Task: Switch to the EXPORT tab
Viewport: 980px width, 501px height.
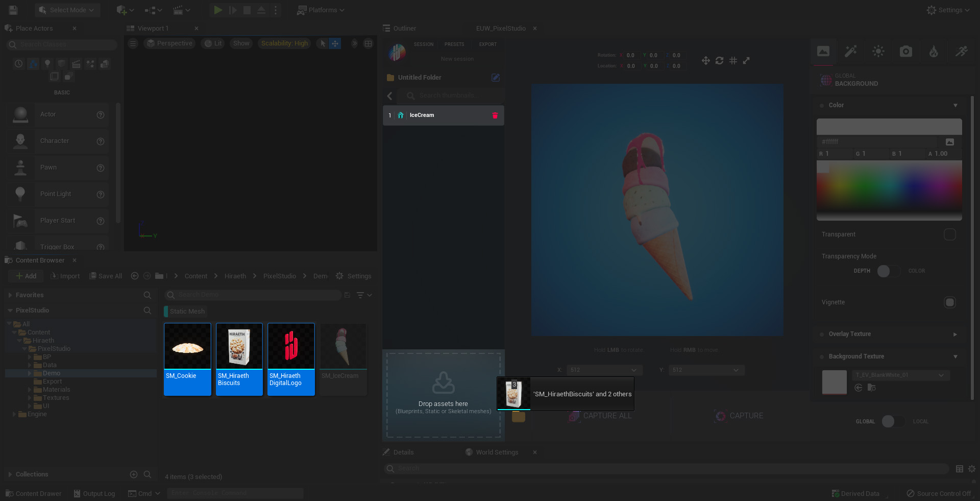Action: (488, 44)
